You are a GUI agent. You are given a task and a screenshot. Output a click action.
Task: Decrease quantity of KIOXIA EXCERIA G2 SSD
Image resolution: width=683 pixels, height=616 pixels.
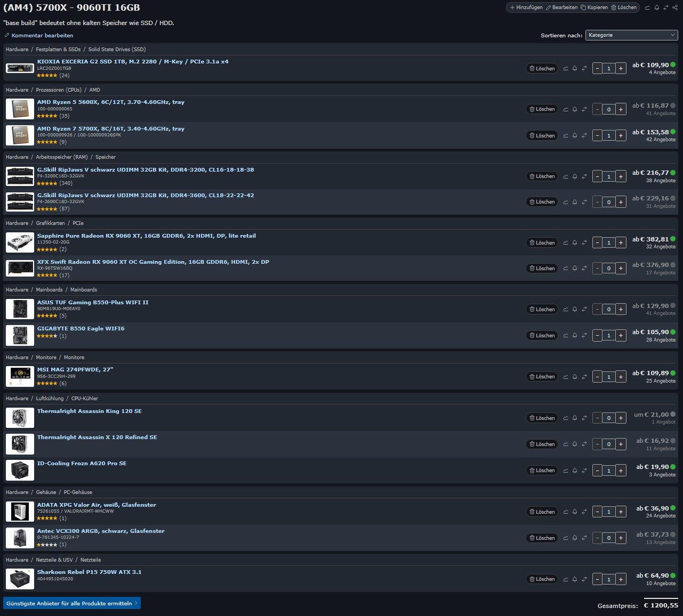(597, 69)
